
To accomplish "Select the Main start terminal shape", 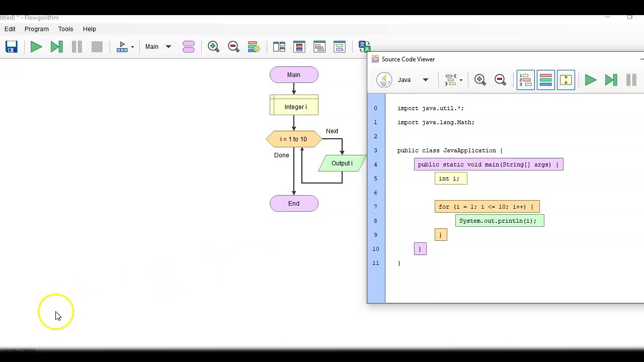I will (x=294, y=75).
